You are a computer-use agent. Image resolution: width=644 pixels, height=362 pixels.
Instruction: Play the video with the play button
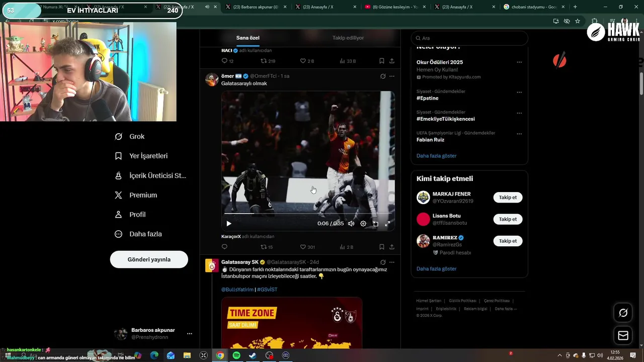[229, 224]
